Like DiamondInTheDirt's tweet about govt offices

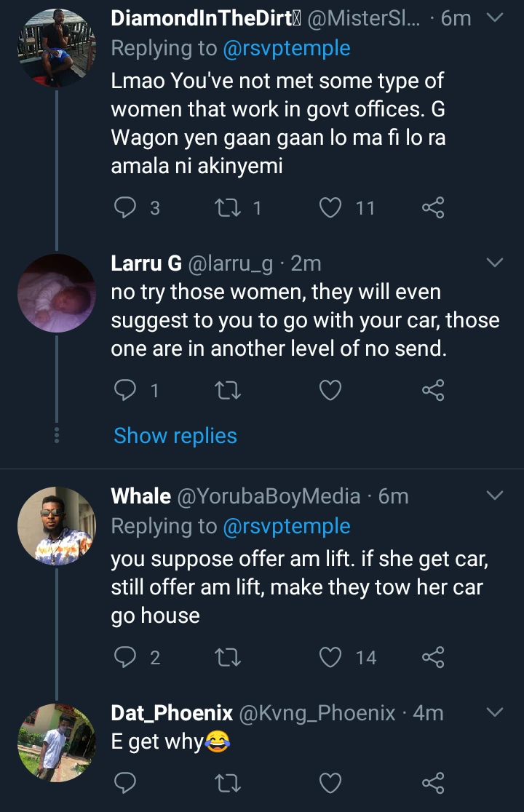(x=331, y=209)
